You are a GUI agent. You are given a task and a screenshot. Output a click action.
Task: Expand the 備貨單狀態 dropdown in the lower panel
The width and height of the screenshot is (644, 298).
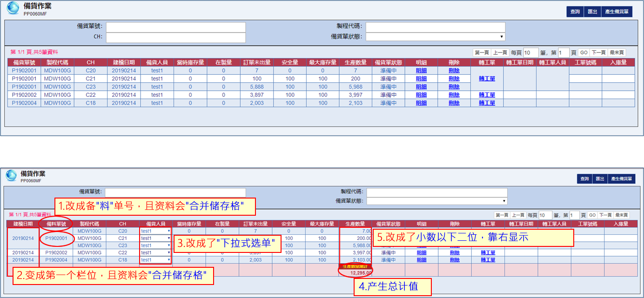pyautogui.click(x=436, y=201)
